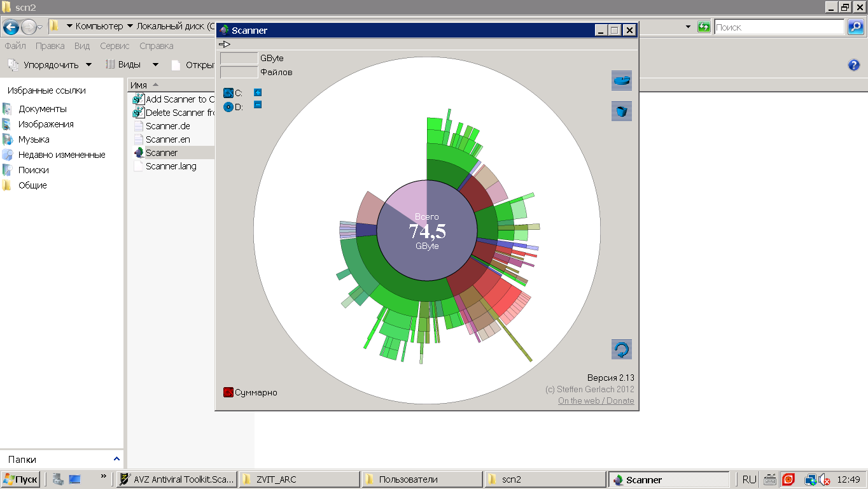Click the arrow icon below the Scanner title
This screenshot has height=489, width=868.
point(224,45)
